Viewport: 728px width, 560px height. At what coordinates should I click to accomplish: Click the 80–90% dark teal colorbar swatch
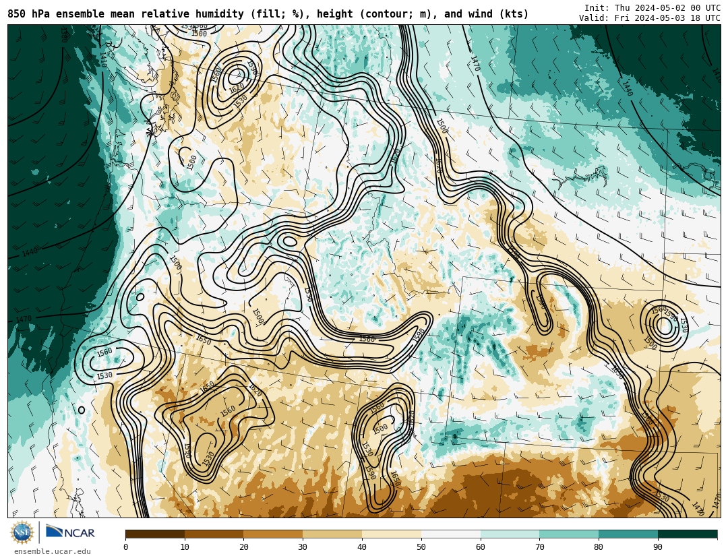(628, 534)
